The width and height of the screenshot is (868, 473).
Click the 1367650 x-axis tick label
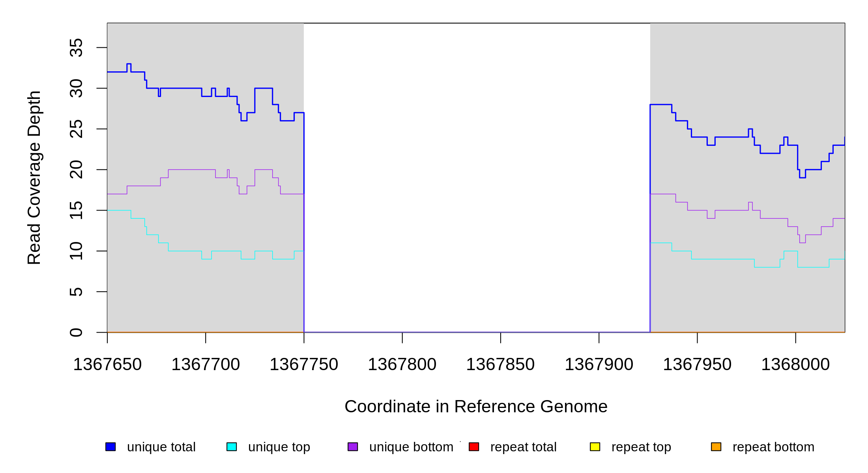(x=107, y=364)
